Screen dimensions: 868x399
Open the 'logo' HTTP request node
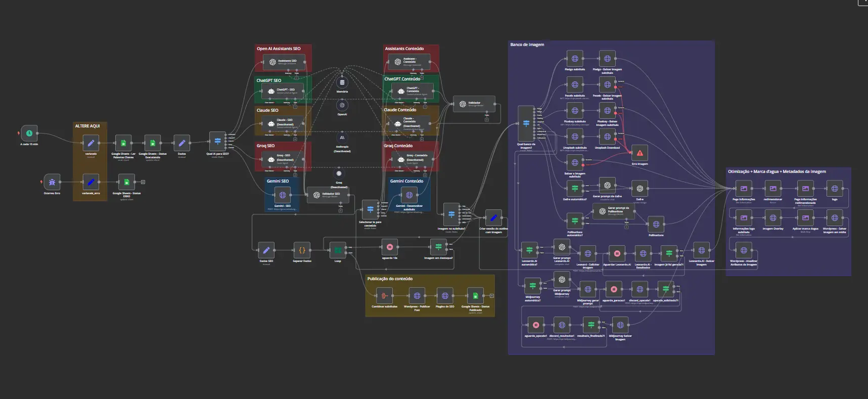835,189
